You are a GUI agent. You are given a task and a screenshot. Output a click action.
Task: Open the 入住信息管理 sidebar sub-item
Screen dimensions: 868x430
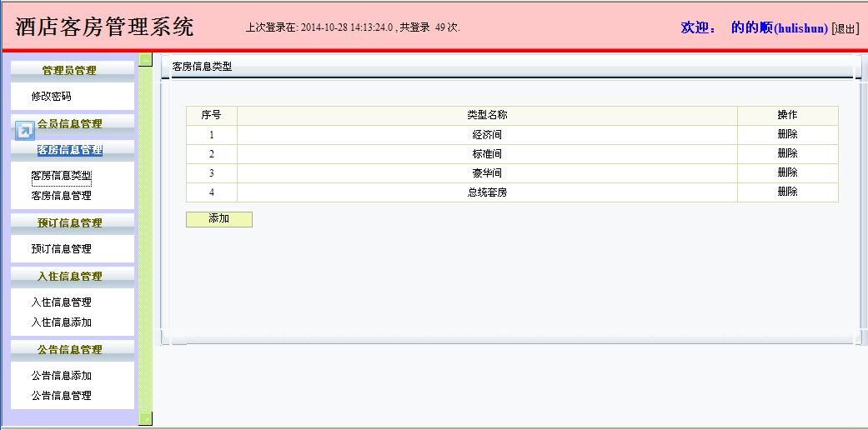[62, 302]
